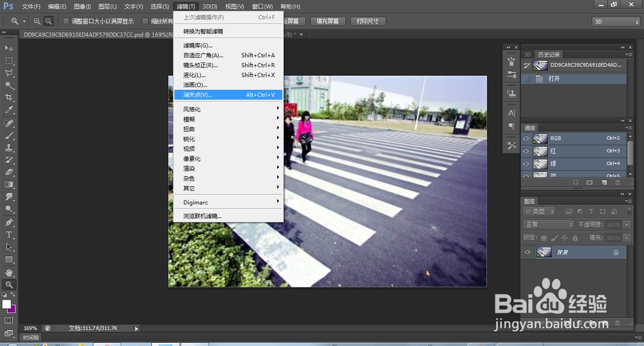This screenshot has width=644, height=346.
Task: Enable 调整窗口大小以满屏显示 checkbox
Action: click(x=66, y=21)
